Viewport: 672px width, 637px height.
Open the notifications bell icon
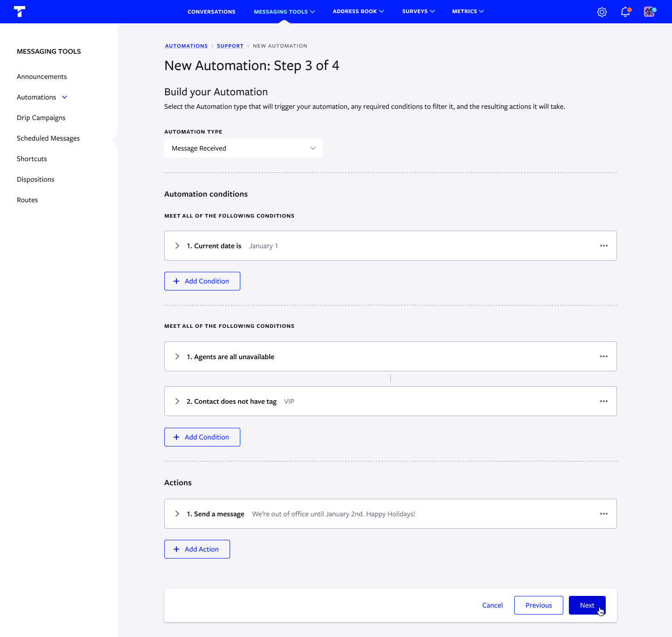click(625, 12)
